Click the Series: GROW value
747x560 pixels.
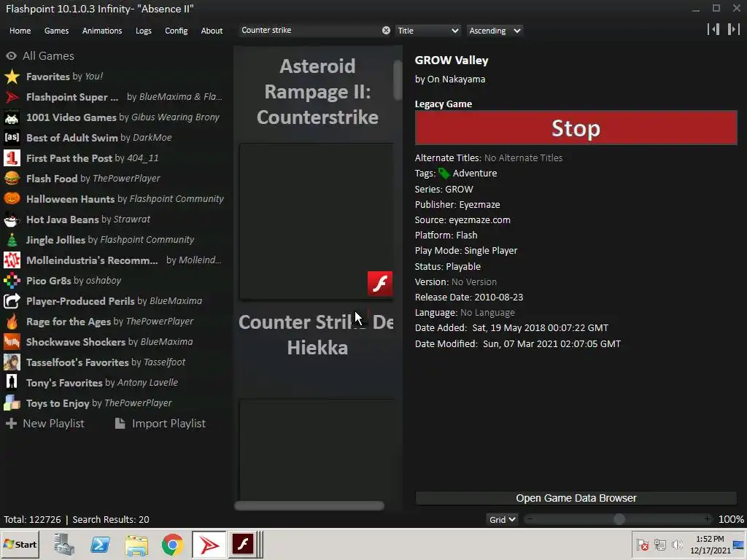(459, 189)
